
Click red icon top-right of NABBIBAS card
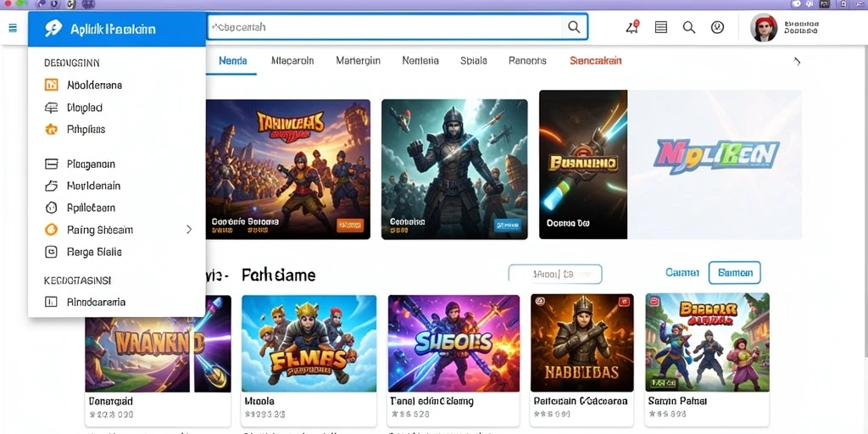point(623,302)
